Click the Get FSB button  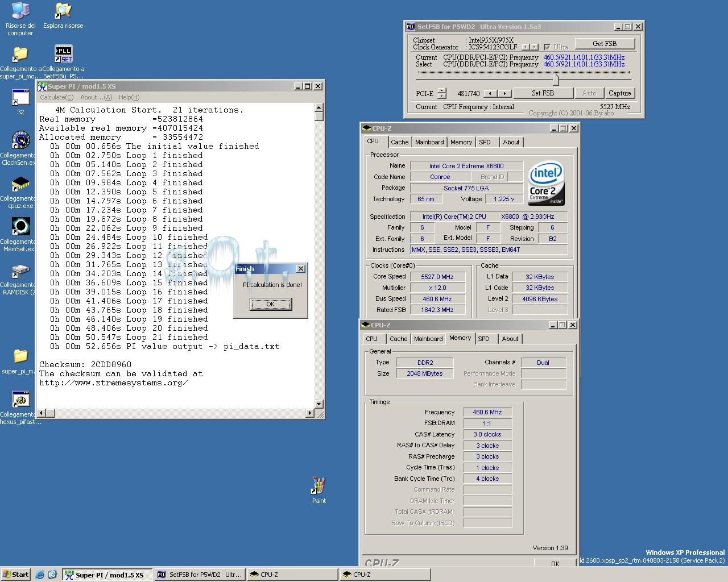[x=605, y=44]
